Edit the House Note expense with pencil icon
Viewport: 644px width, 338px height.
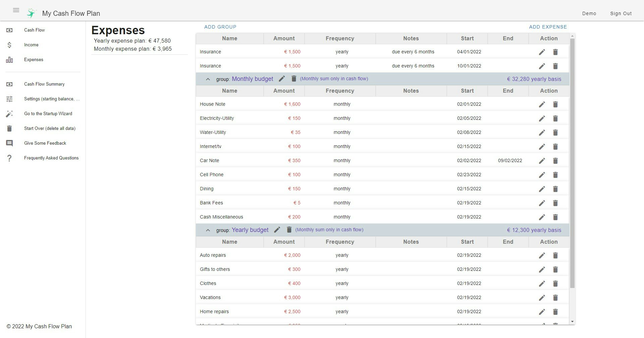542,104
